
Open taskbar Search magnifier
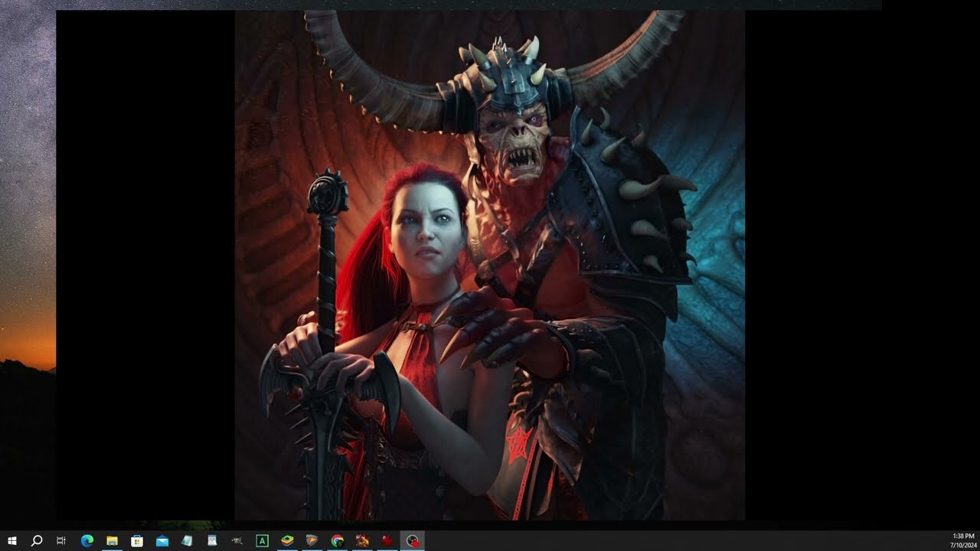37,541
